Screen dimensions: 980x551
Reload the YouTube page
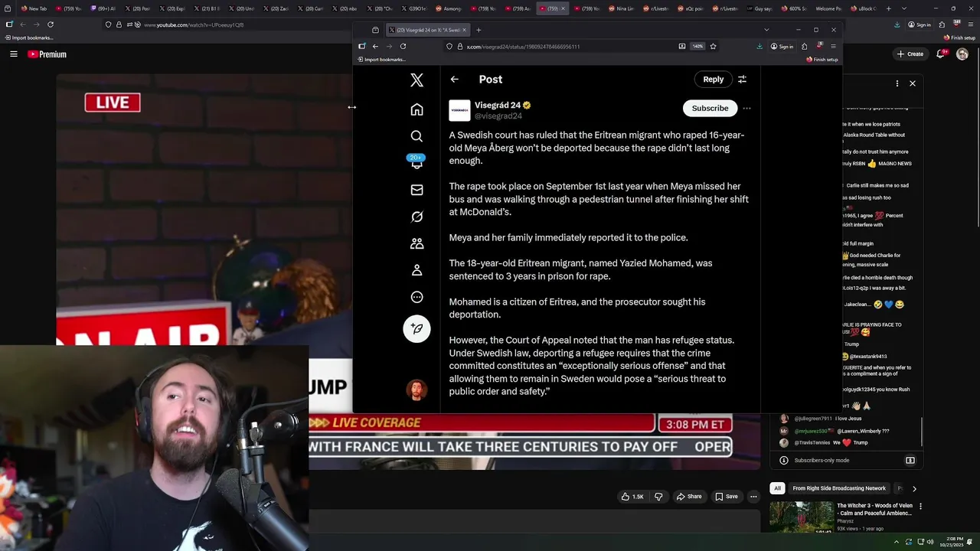click(x=51, y=24)
